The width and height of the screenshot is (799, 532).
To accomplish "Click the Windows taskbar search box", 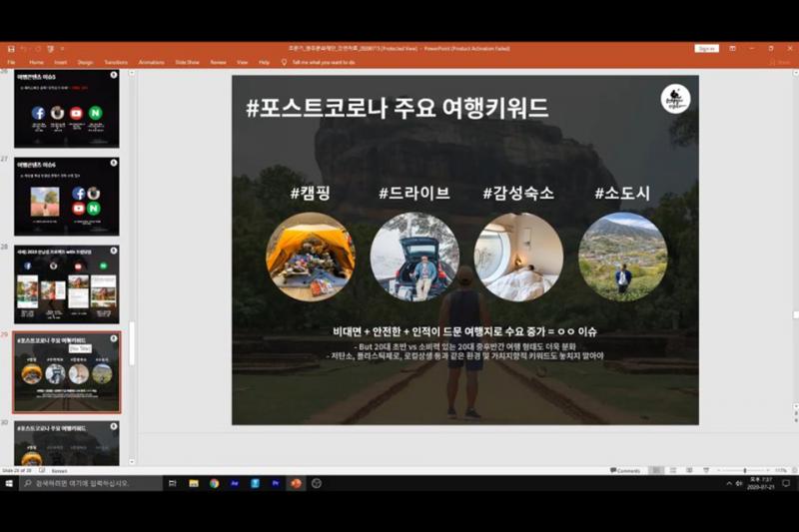I will pyautogui.click(x=91, y=483).
